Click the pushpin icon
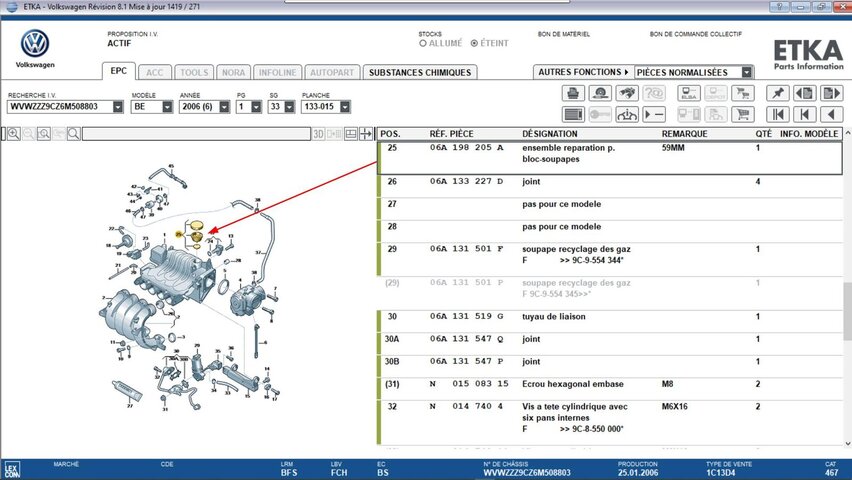The width and height of the screenshot is (852, 480). (778, 93)
